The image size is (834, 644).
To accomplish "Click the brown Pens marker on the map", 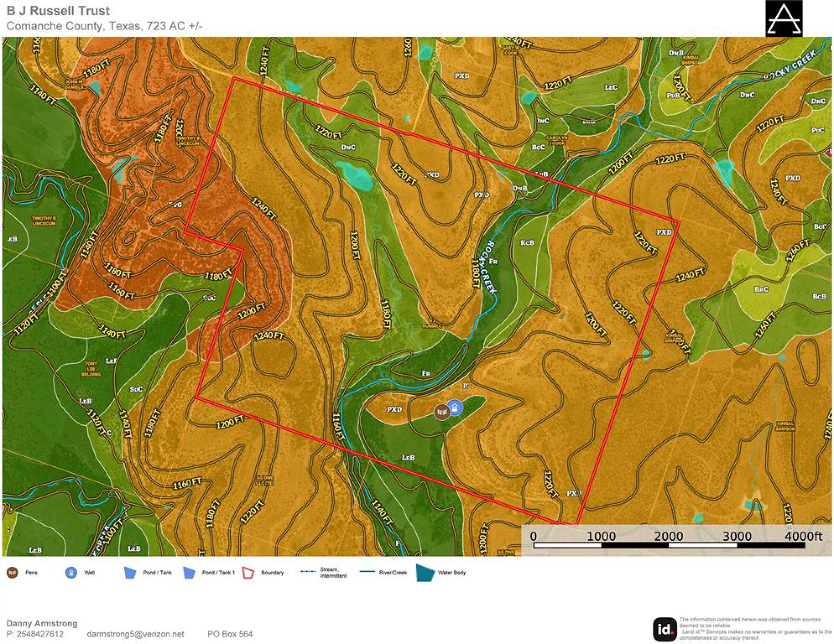I will 442,412.
